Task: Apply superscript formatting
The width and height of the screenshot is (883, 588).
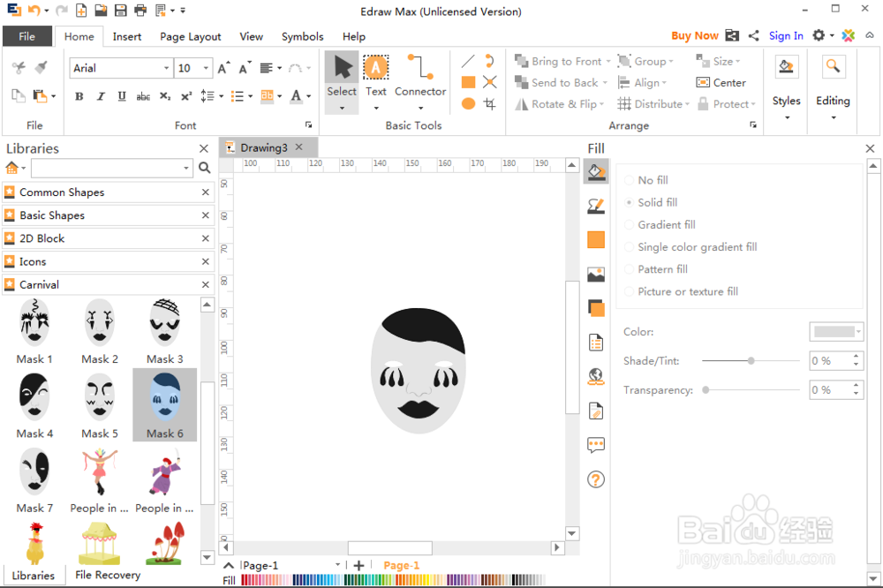Action: tap(186, 96)
